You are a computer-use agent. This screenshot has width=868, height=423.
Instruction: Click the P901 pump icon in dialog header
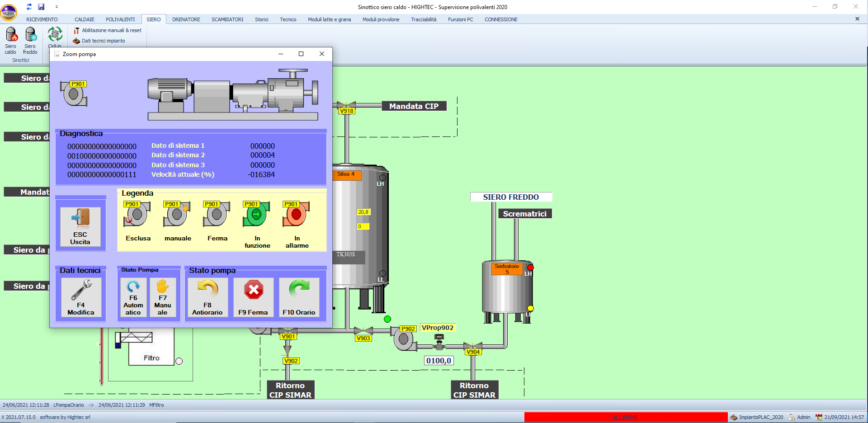tap(74, 94)
